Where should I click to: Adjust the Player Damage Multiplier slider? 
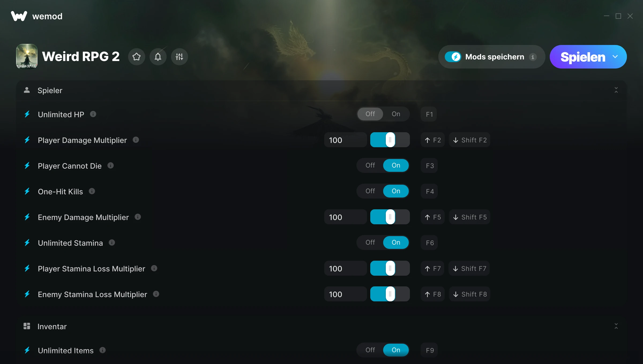[390, 140]
